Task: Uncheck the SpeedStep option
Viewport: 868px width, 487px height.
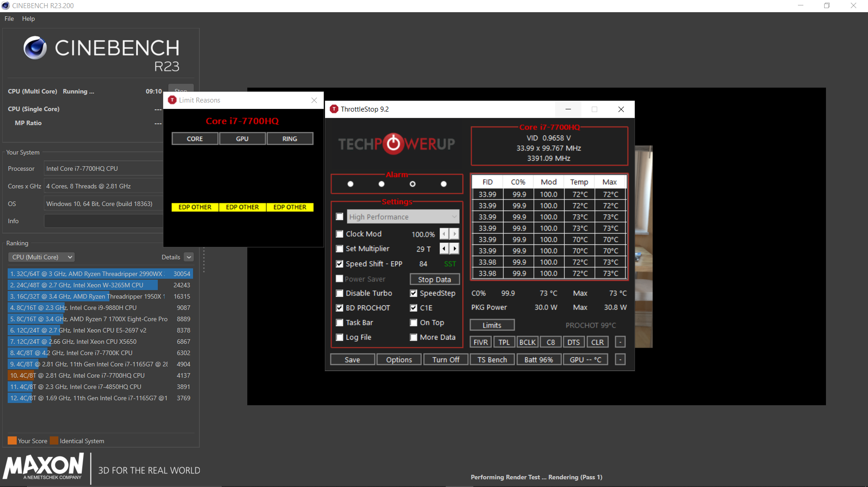Action: [x=414, y=293]
